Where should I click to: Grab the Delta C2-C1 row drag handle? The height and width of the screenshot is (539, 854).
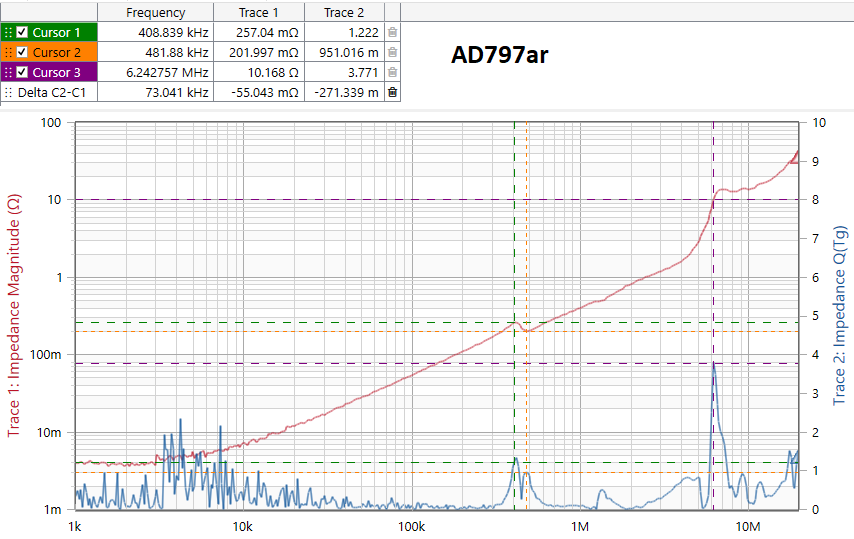(x=8, y=93)
